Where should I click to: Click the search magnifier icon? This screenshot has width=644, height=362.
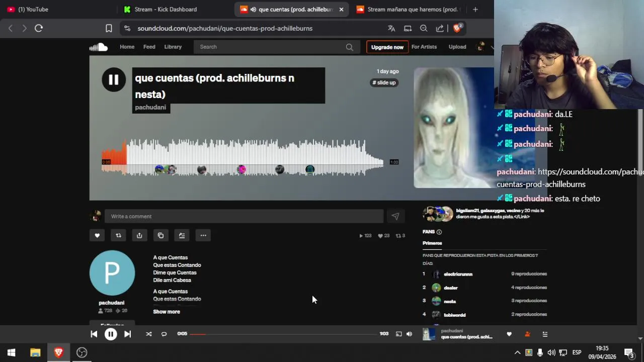tap(349, 47)
